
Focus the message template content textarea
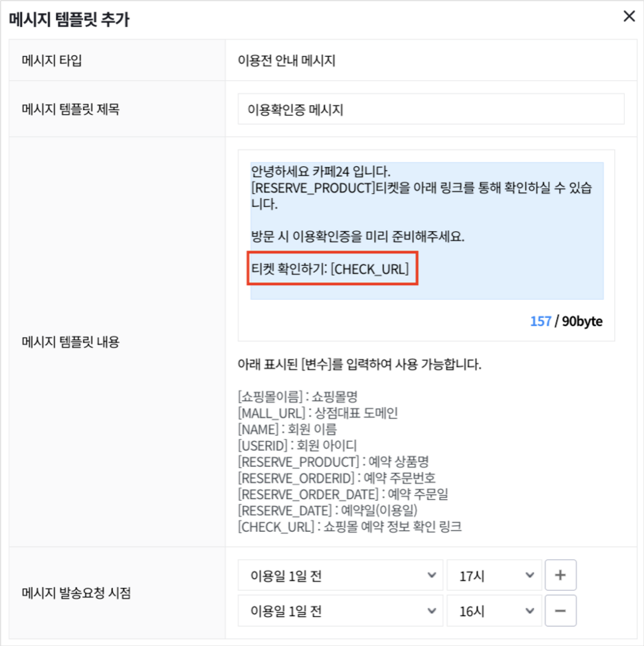coord(427,231)
